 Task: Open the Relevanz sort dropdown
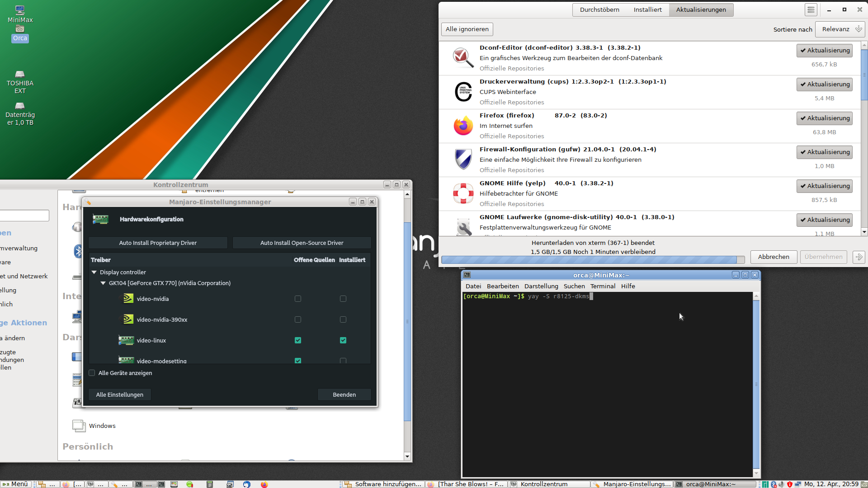[840, 29]
